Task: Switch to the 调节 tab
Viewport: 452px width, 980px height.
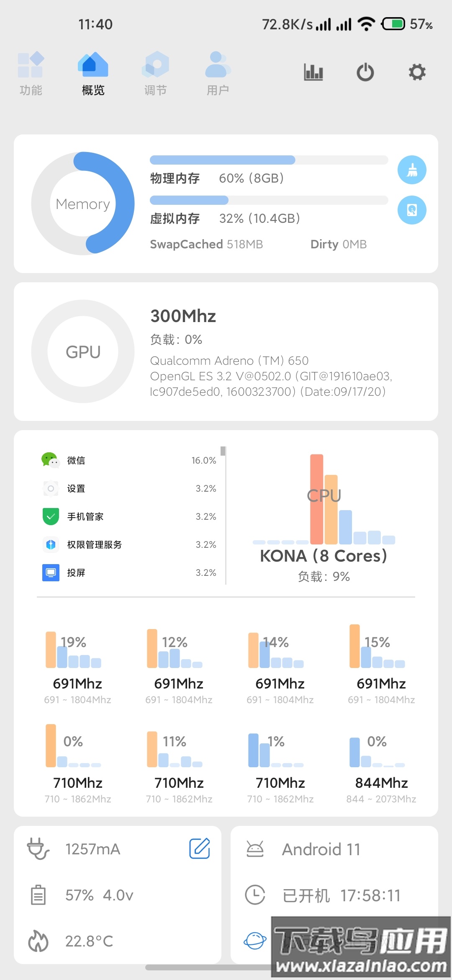Action: coord(155,73)
